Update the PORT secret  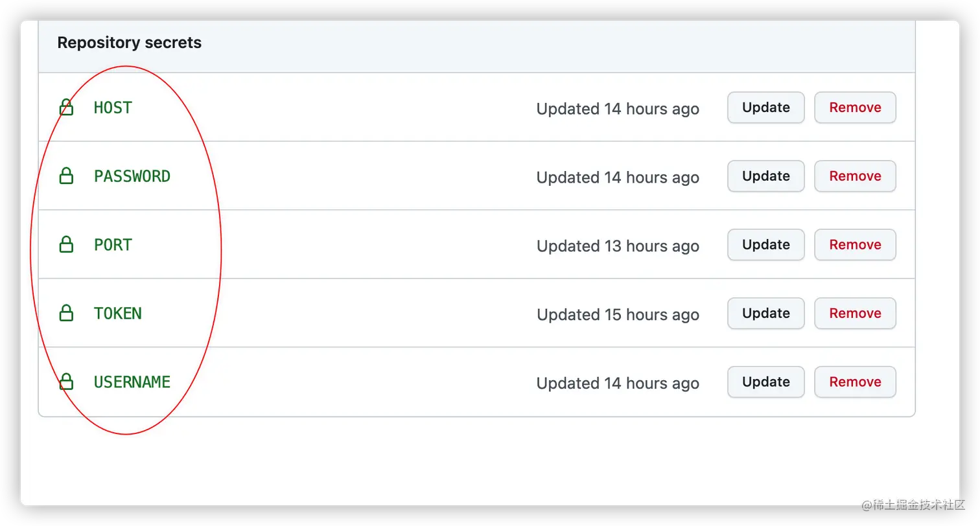[x=766, y=245]
